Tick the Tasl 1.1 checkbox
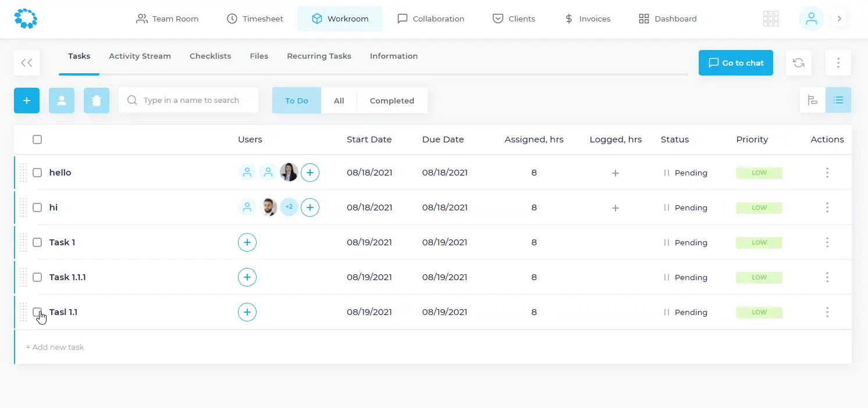Image resolution: width=868 pixels, height=408 pixels. pos(37,312)
